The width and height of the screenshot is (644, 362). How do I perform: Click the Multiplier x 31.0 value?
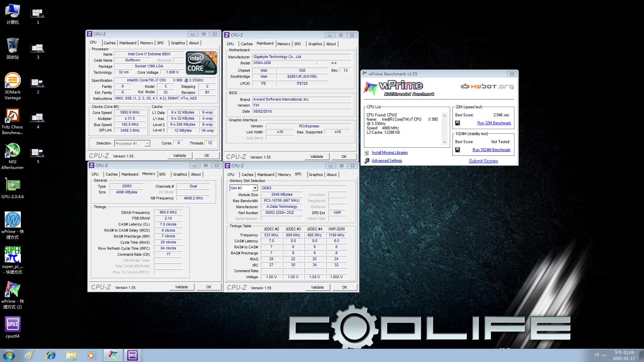[130, 119]
